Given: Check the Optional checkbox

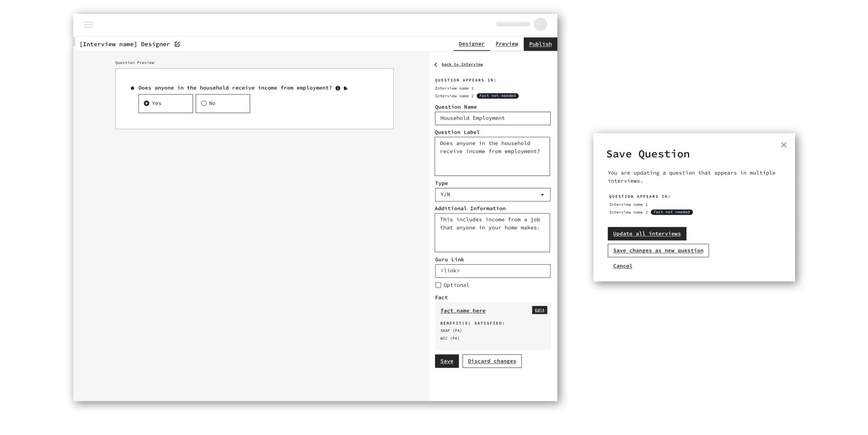Looking at the screenshot, I should [438, 285].
